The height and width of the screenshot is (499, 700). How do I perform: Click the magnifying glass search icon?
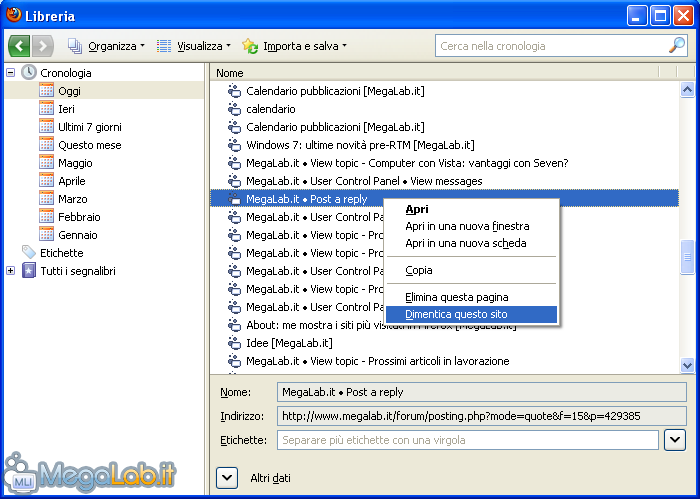click(x=677, y=45)
